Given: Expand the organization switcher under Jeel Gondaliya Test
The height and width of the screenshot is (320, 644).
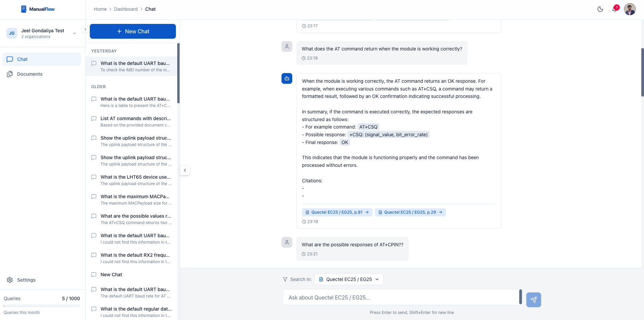Looking at the screenshot, I should (74, 33).
